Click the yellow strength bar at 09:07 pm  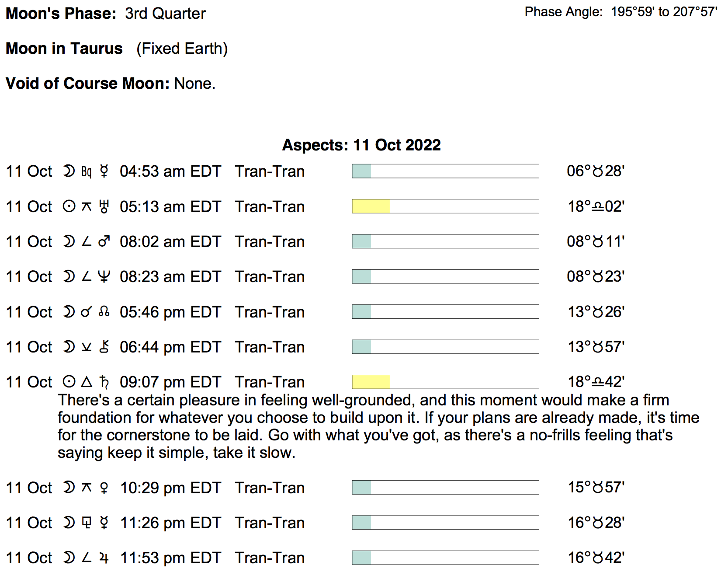click(371, 382)
